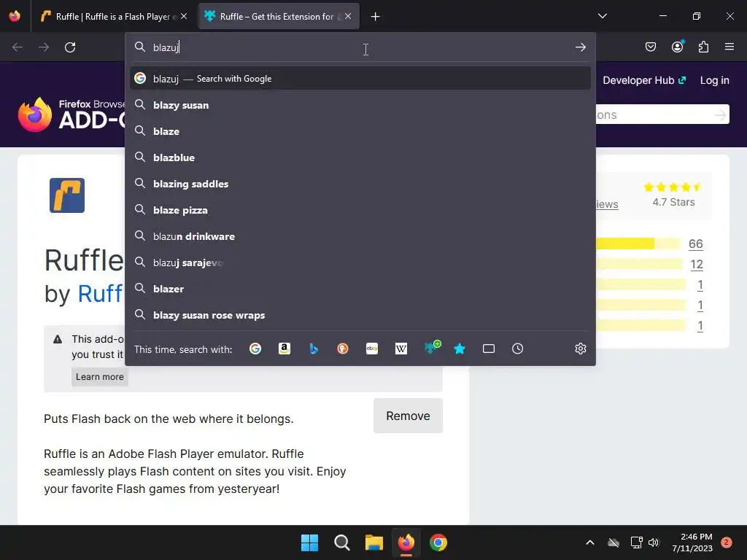Open the Firefox application menu
Screen dimensions: 747x560
click(729, 47)
